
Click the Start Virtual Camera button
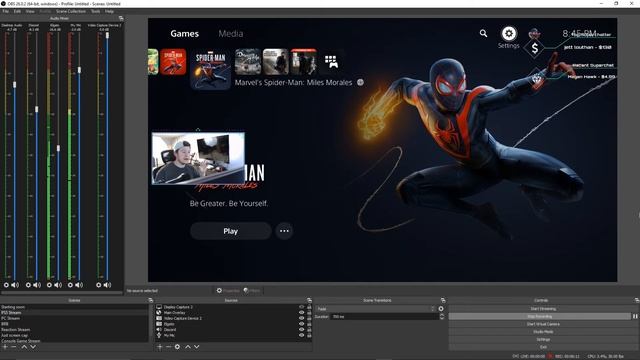tap(543, 324)
